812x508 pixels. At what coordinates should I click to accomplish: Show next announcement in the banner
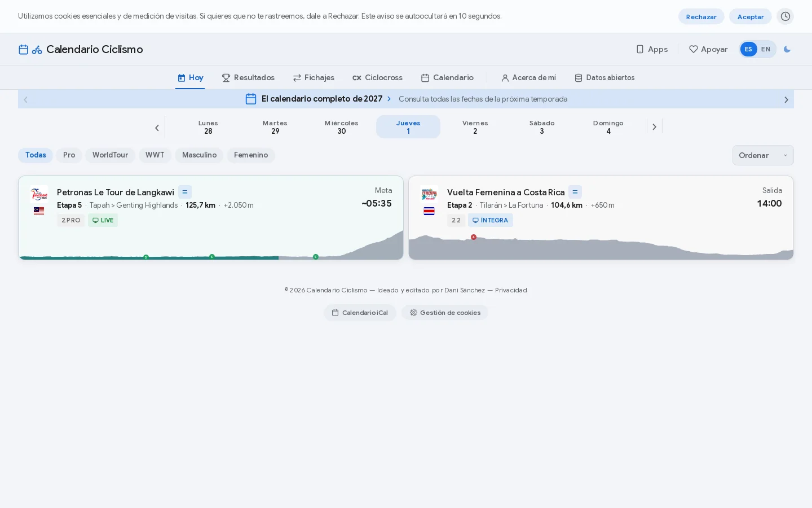point(786,99)
